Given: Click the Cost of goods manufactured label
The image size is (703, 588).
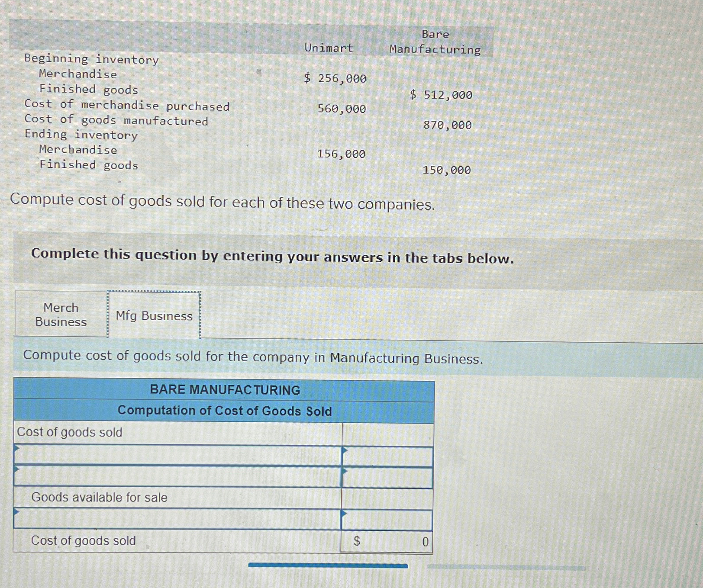Looking at the screenshot, I should 116,120.
